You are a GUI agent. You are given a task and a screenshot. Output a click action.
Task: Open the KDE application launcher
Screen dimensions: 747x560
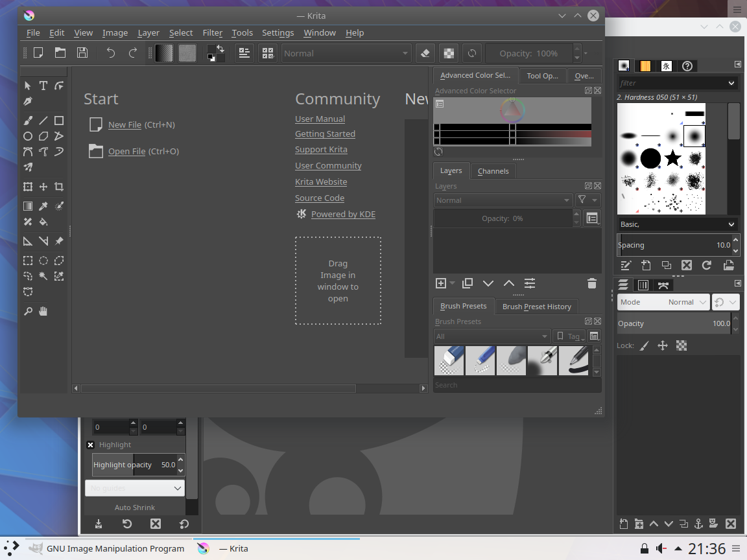pyautogui.click(x=12, y=548)
